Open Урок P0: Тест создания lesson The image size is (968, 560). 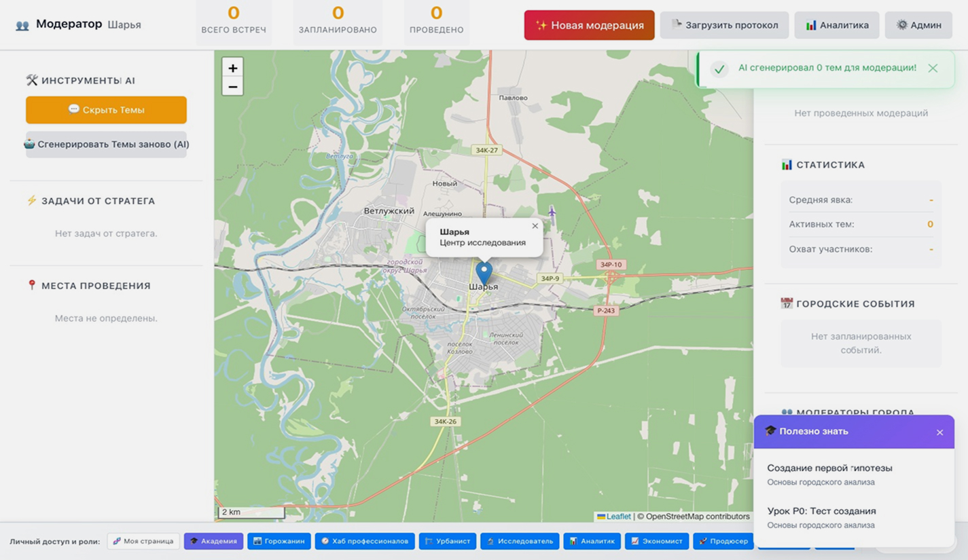click(x=821, y=511)
